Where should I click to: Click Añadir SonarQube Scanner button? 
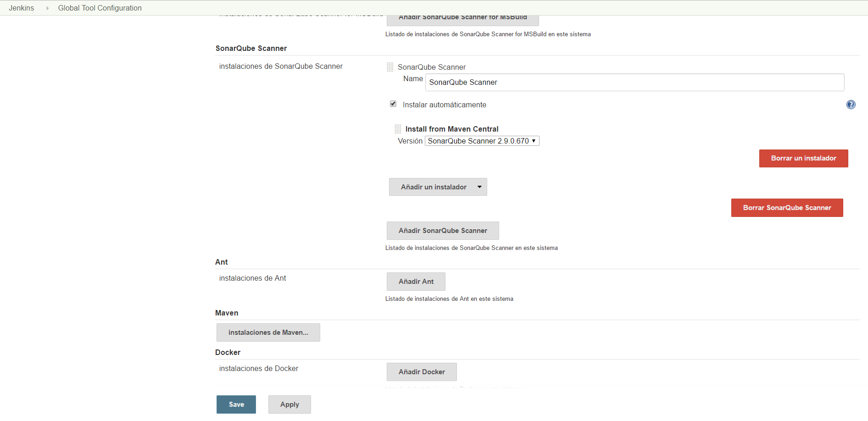point(443,231)
